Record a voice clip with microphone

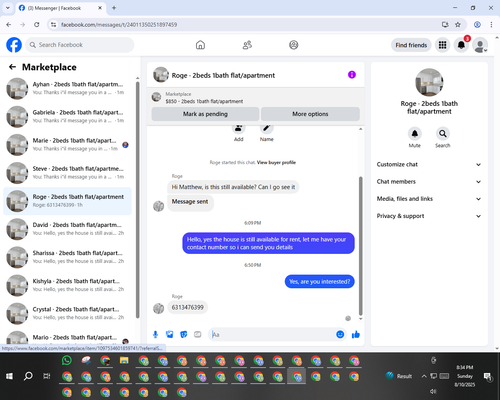point(155,334)
